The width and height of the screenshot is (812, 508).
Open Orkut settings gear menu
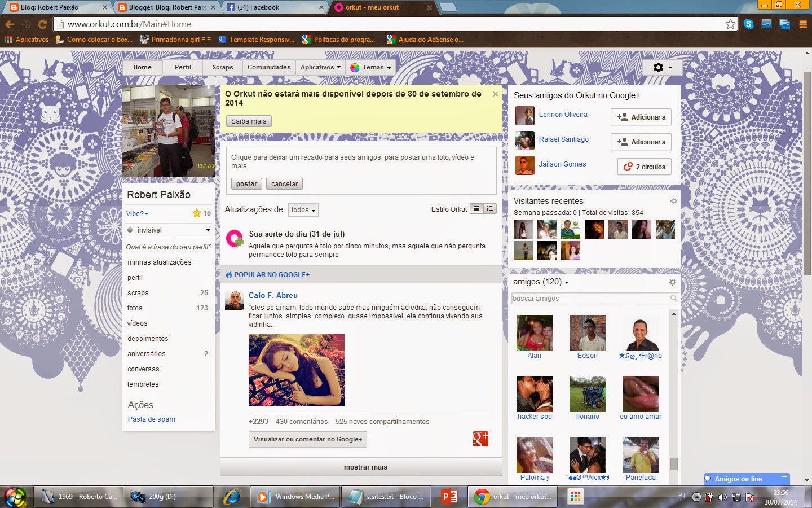coord(663,67)
